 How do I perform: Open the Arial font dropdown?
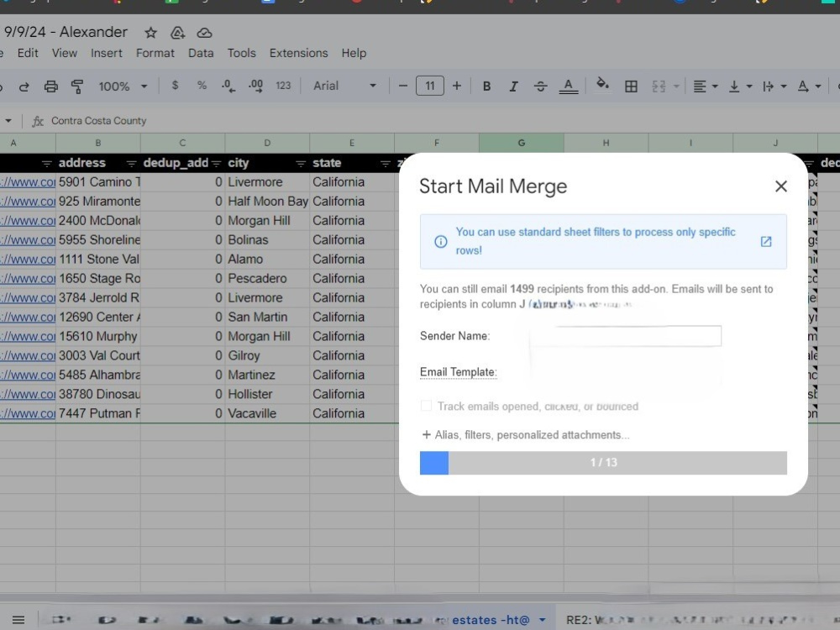tap(344, 86)
